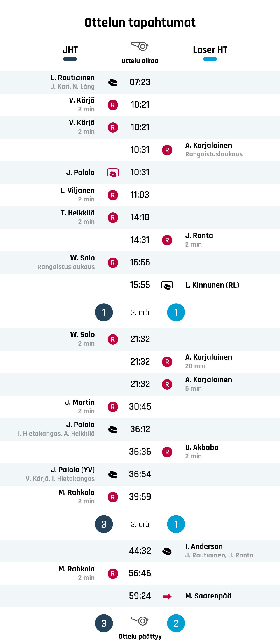The height and width of the screenshot is (644, 280).
Task: Click the penalty shot goal icon for J. Palola
Action: point(113,173)
